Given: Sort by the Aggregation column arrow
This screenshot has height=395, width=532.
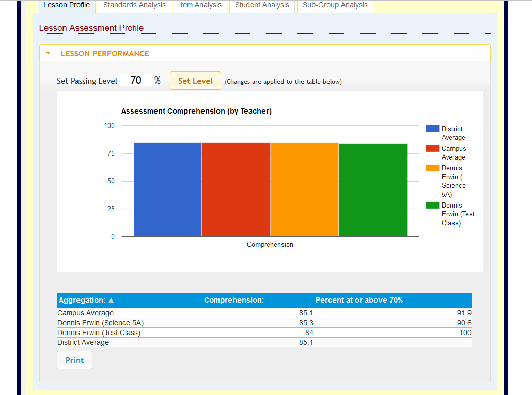Looking at the screenshot, I should coord(111,301).
